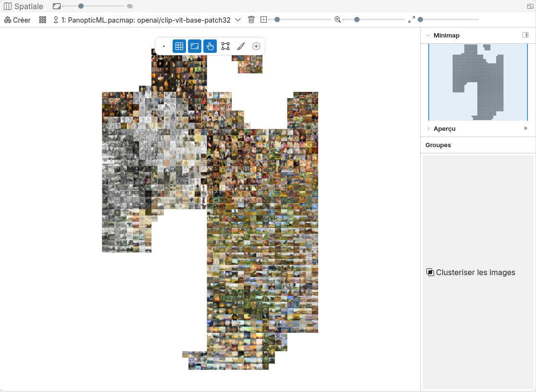Adjust the slider next to the trash icon
The width and height of the screenshot is (536, 392).
point(300,20)
